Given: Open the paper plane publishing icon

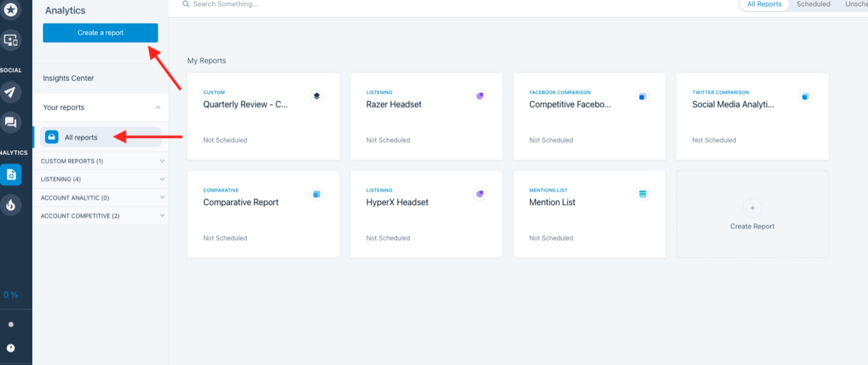Looking at the screenshot, I should click(11, 92).
